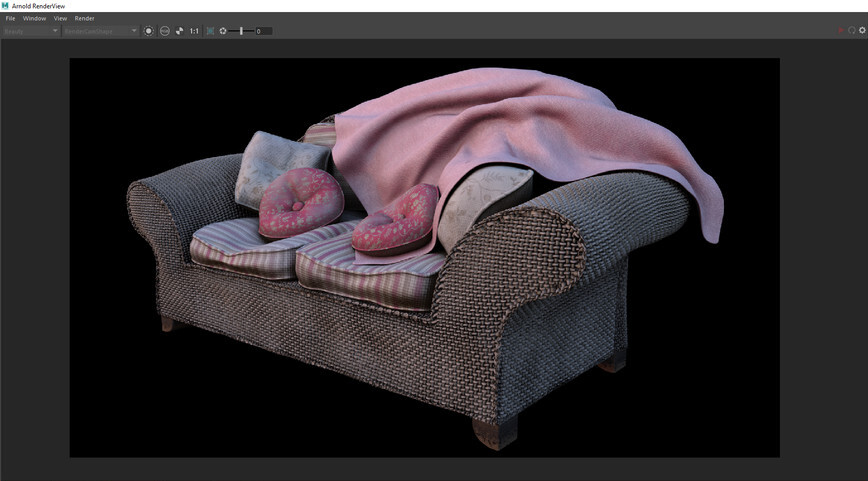Set zoom to 1:1 actual size

coord(194,31)
